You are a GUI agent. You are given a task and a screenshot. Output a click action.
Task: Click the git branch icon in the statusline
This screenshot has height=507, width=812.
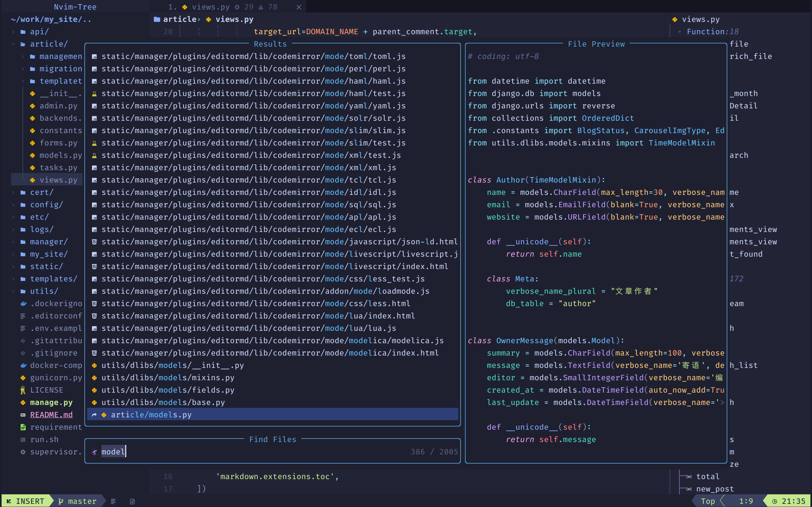pyautogui.click(x=61, y=501)
